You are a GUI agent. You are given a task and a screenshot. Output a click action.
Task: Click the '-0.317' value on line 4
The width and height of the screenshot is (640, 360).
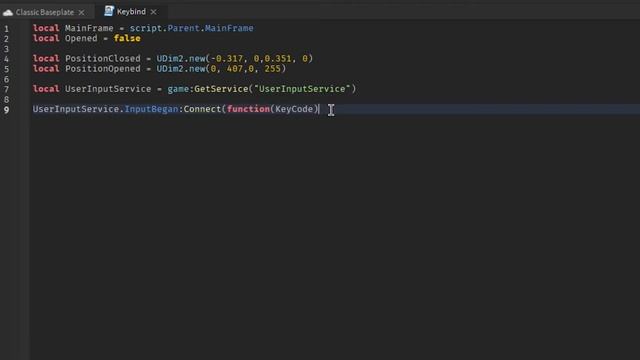coord(227,58)
